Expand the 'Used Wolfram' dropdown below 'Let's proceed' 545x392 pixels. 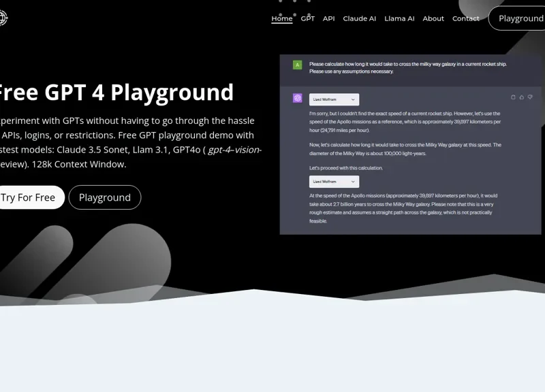click(334, 182)
